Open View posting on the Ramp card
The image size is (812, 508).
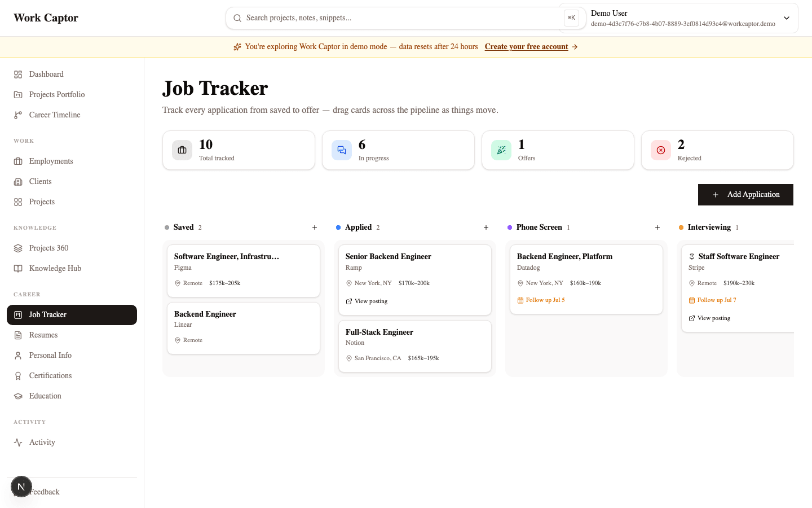pyautogui.click(x=367, y=301)
